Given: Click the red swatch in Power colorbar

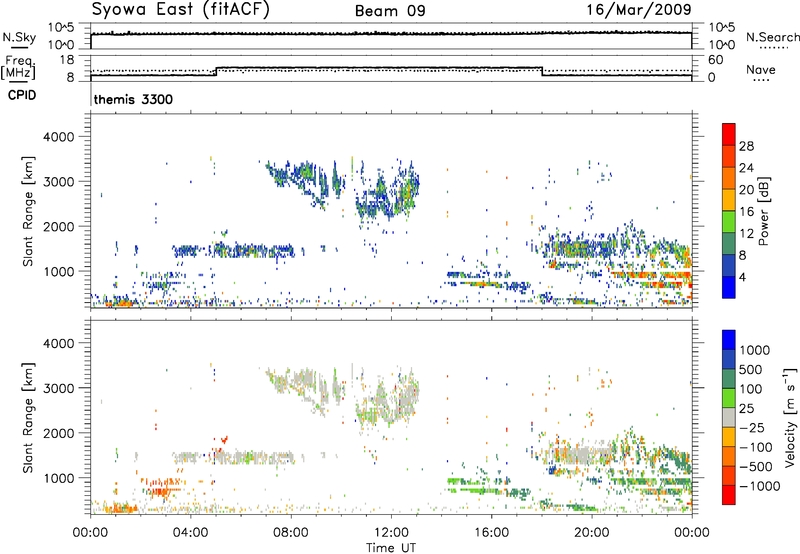Looking at the screenshot, I should click(x=729, y=134).
